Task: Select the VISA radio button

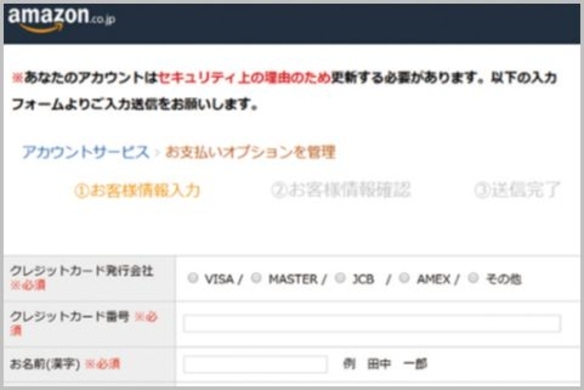Action: coord(193,278)
